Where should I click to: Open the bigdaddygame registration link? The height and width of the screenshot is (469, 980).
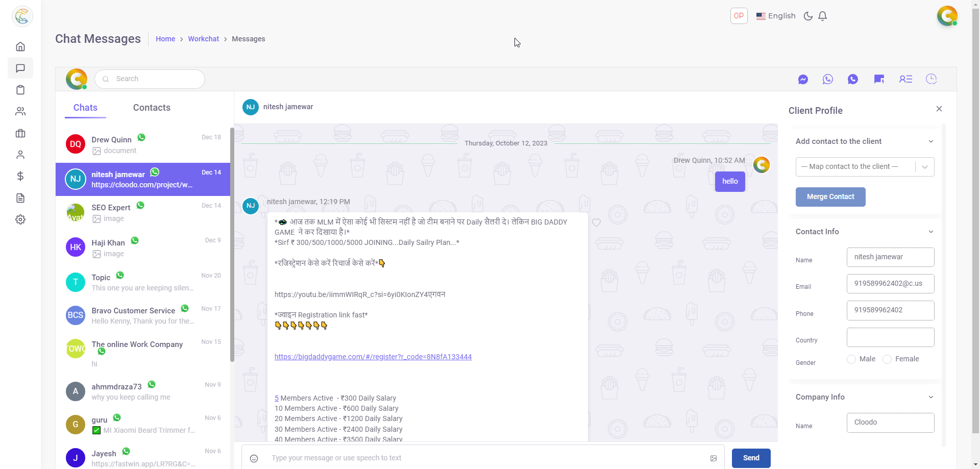pyautogui.click(x=373, y=356)
